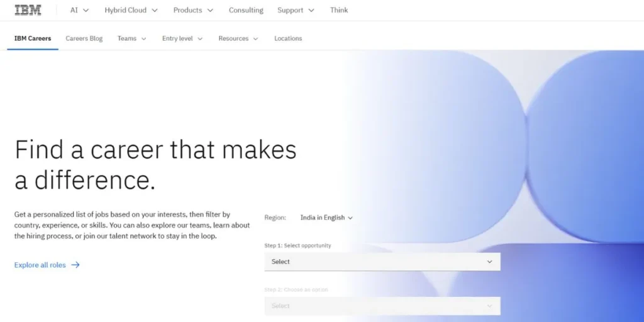
Task: Click the chevron beside Products
Action: coord(210,11)
